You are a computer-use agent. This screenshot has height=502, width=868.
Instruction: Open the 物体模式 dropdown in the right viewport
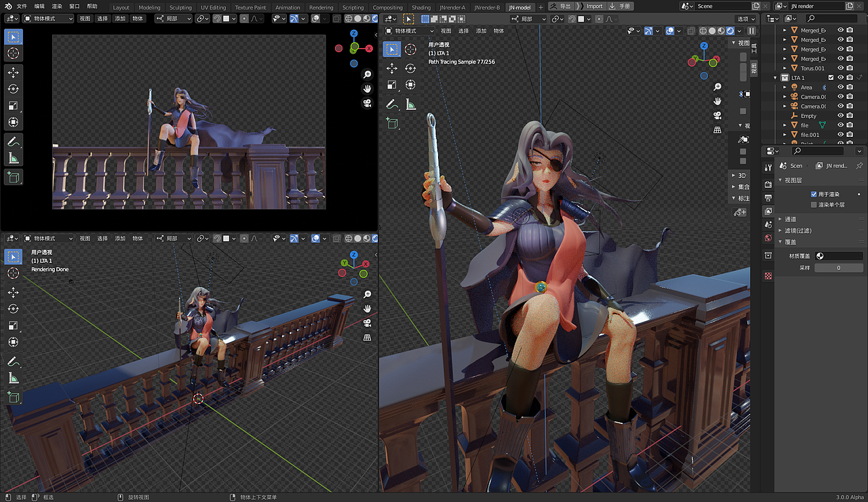tap(410, 30)
